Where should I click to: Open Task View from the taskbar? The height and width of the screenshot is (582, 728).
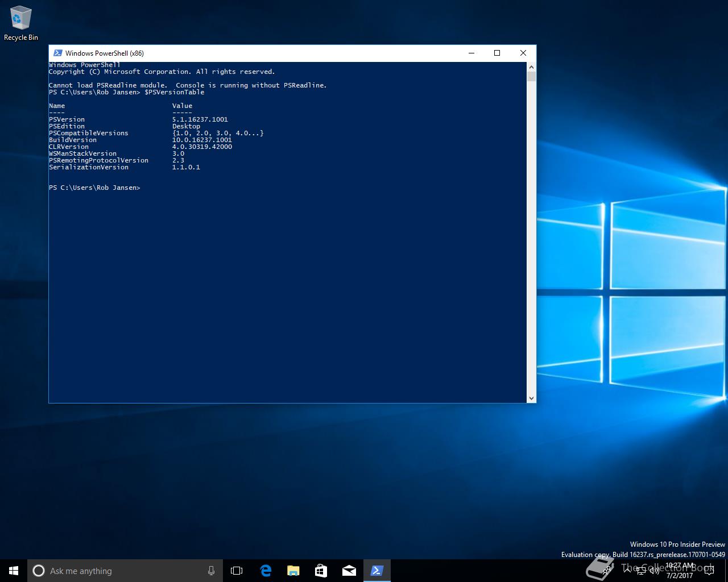point(237,571)
